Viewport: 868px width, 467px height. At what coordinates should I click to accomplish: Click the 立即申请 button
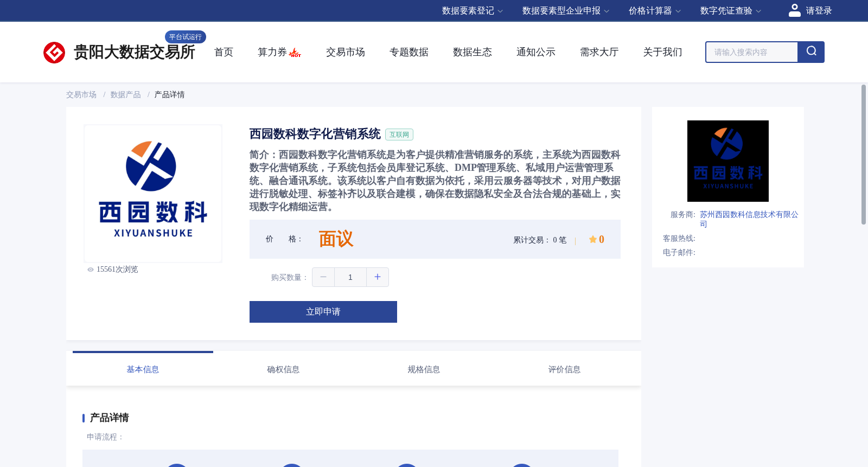click(323, 312)
